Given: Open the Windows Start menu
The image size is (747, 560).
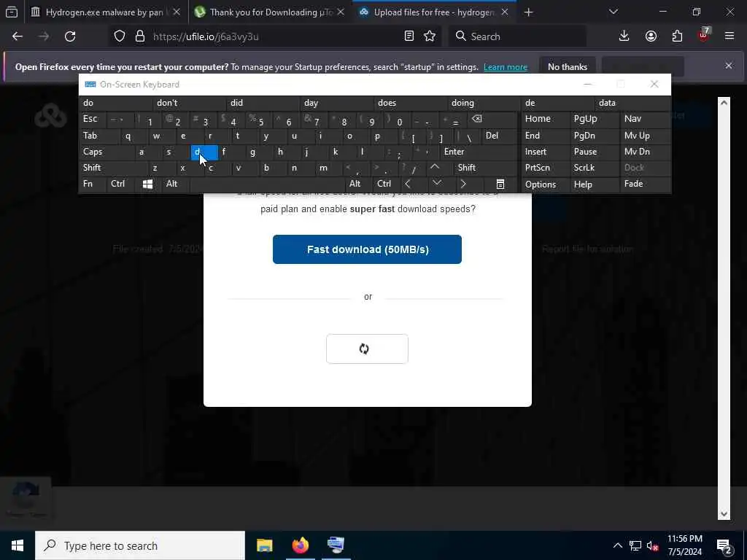Looking at the screenshot, I should point(18,545).
